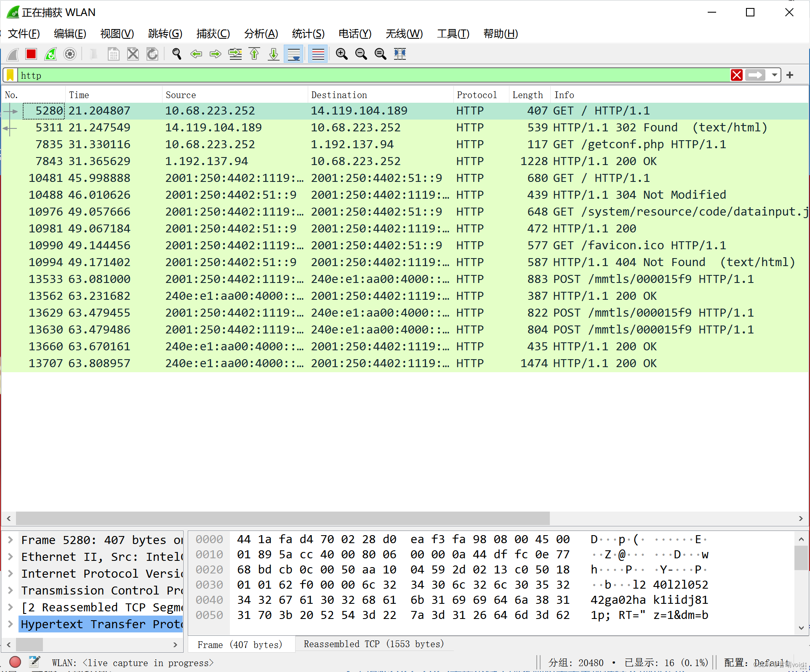810x672 pixels.
Task: Click the packet list horizontal scrollbar
Action: pos(282,518)
